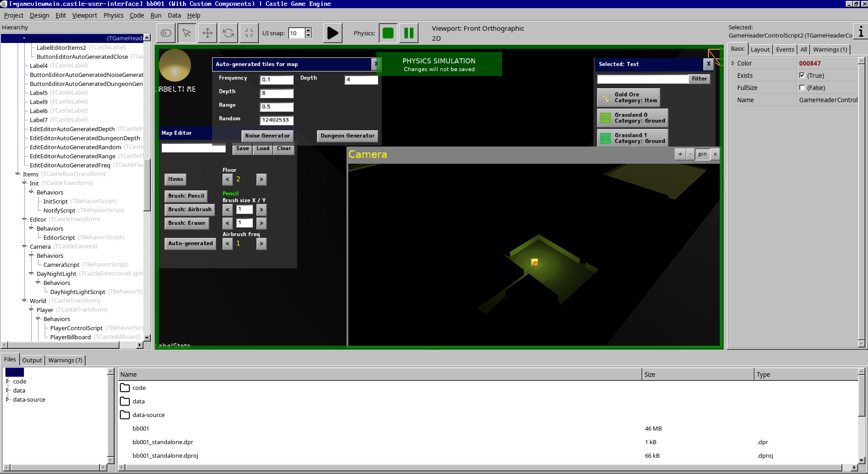Image resolution: width=868 pixels, height=474 pixels.
Task: Zoom in Camera preview with plus
Action: [680, 154]
